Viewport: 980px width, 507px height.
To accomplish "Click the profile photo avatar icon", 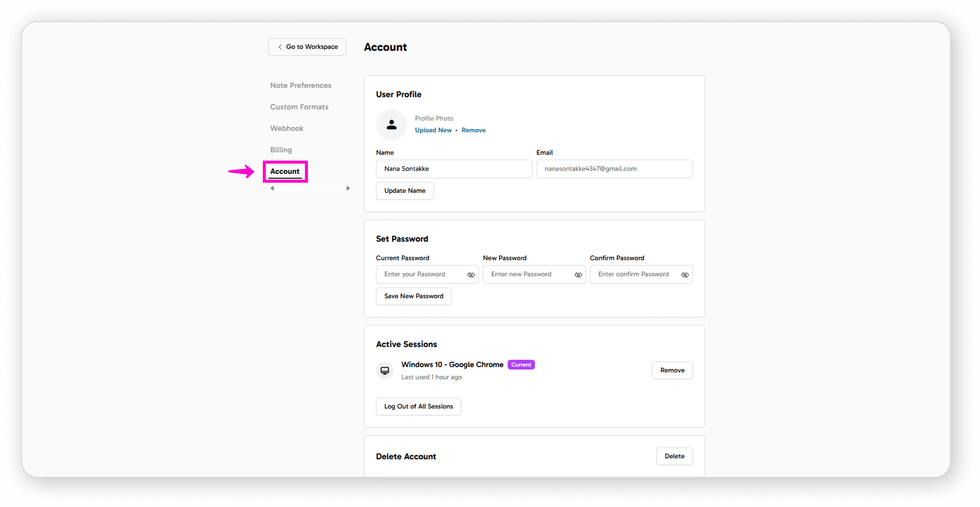I will pyautogui.click(x=391, y=124).
